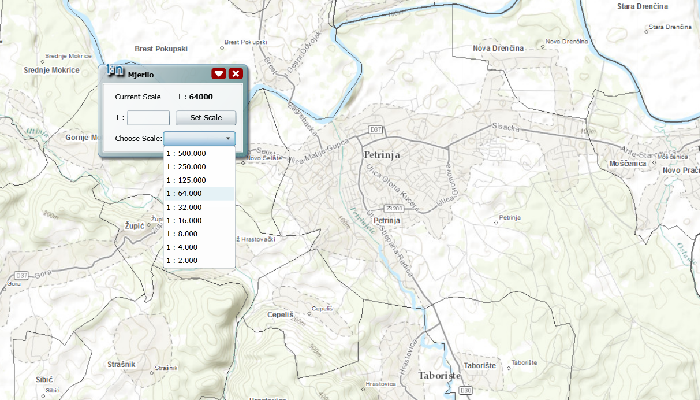Pick 1 : 125.000 from the scale list
This screenshot has width=700, height=400.
pos(186,180)
